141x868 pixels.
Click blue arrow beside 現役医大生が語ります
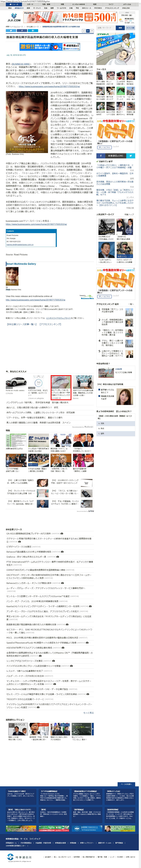[x=99, y=396]
